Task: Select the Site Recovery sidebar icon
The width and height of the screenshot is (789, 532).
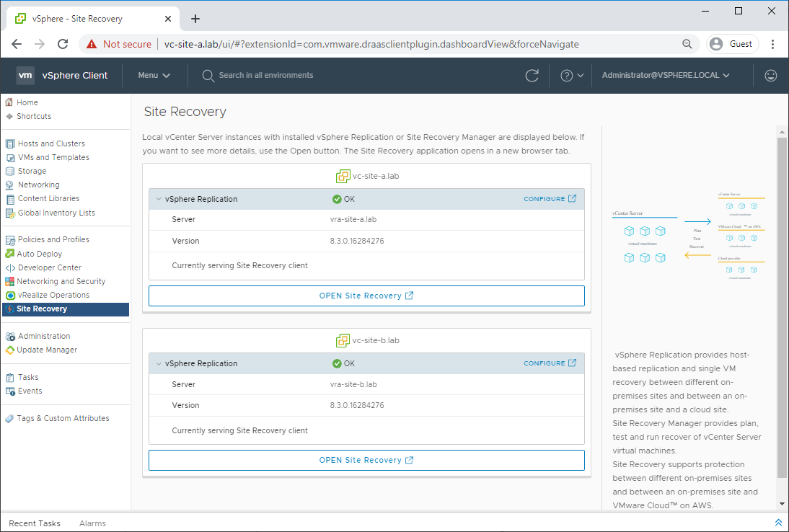Action: coord(10,309)
